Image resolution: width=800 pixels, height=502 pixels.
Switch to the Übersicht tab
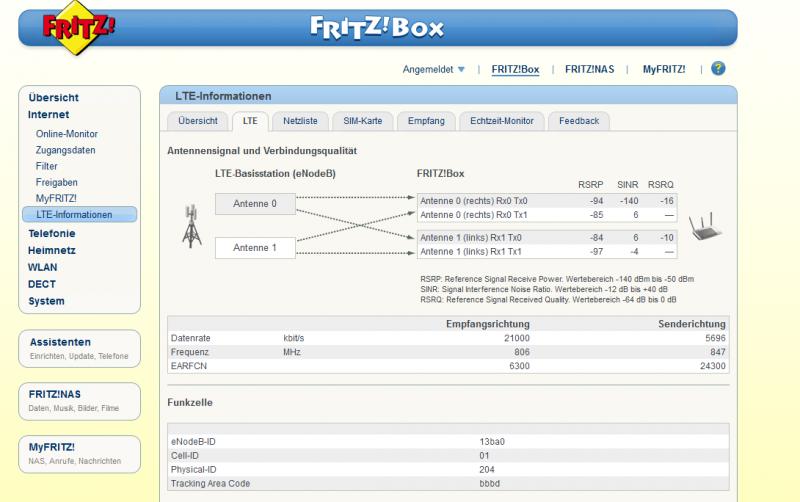tap(198, 121)
